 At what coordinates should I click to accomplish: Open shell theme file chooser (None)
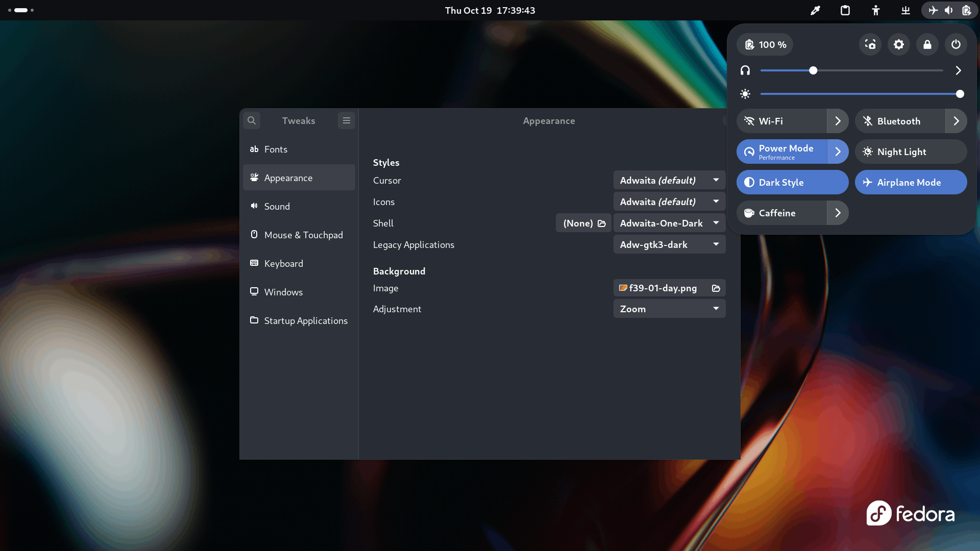(583, 223)
